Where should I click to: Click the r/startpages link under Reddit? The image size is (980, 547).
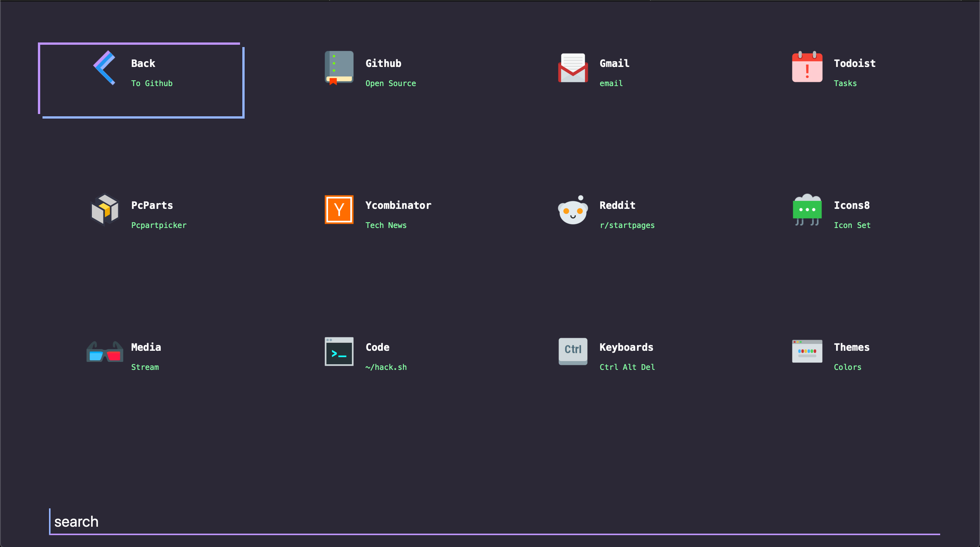[x=627, y=225]
